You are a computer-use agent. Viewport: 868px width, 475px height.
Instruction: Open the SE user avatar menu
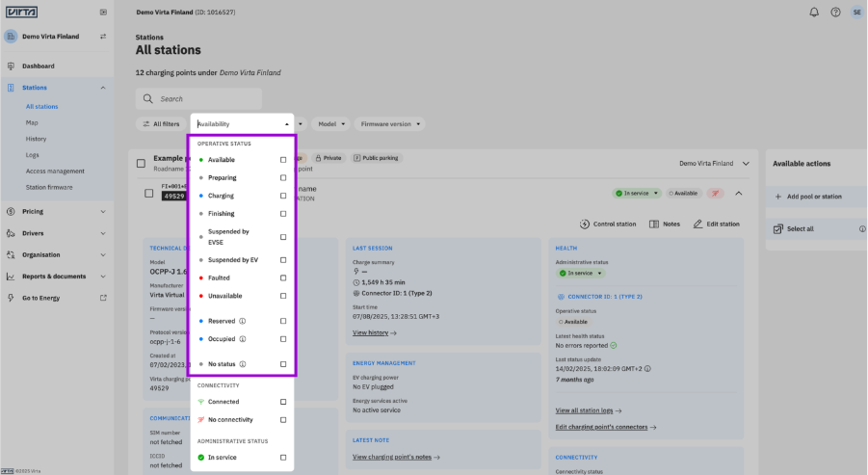tap(857, 13)
